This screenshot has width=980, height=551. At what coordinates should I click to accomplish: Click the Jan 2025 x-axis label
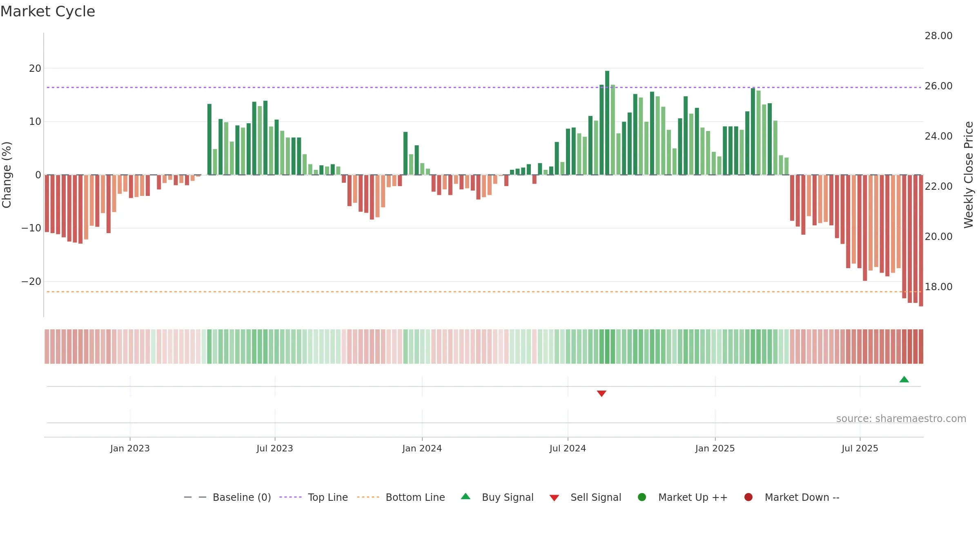[715, 449]
